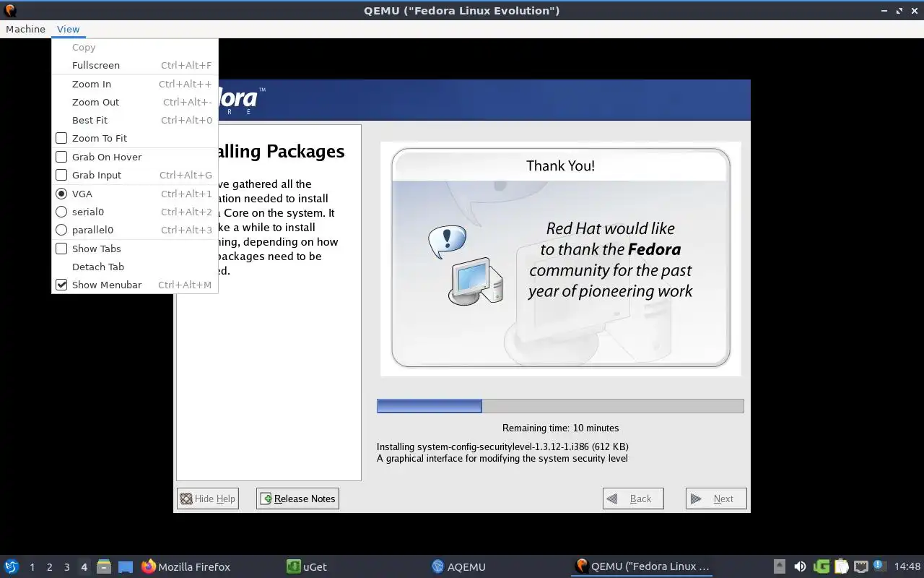
Task: Select Zoom In menu entry
Action: pyautogui.click(x=134, y=84)
